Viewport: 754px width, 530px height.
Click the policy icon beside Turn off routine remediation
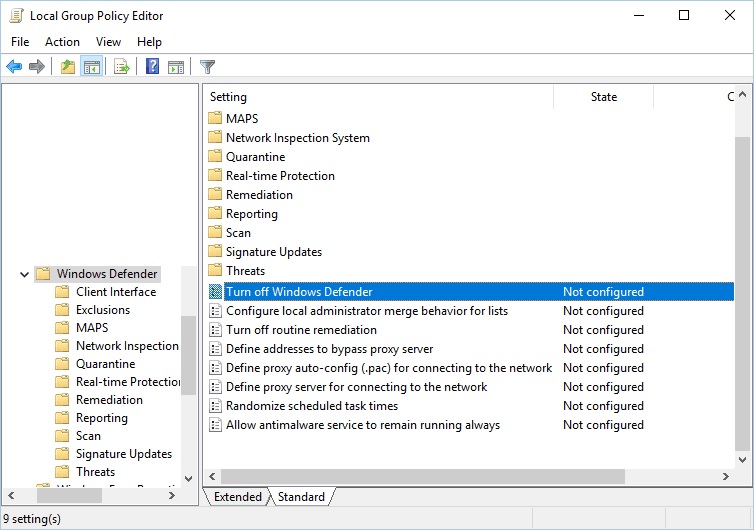215,330
